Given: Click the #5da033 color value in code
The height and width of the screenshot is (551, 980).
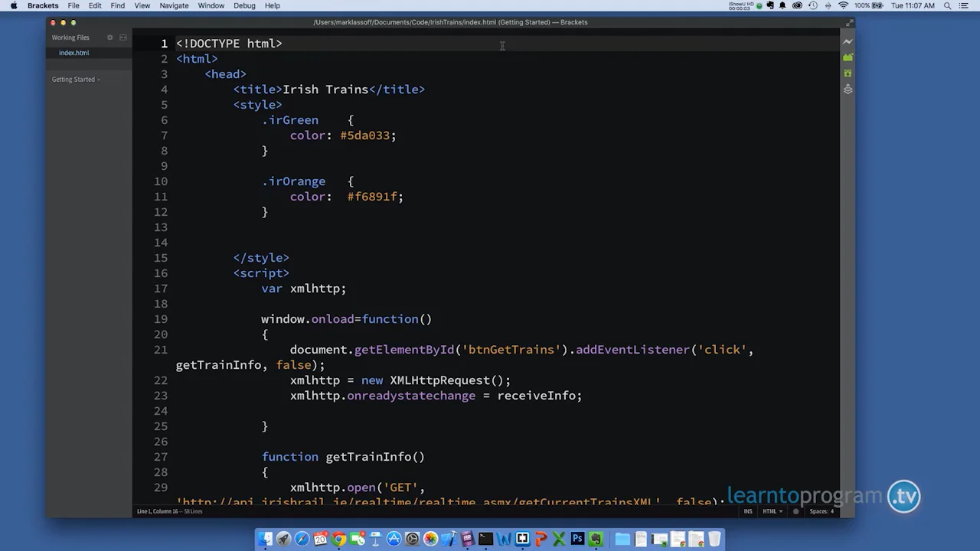Looking at the screenshot, I should [x=365, y=135].
